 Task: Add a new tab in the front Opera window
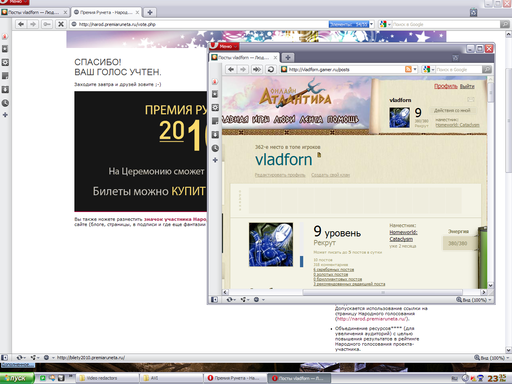tap(288, 58)
